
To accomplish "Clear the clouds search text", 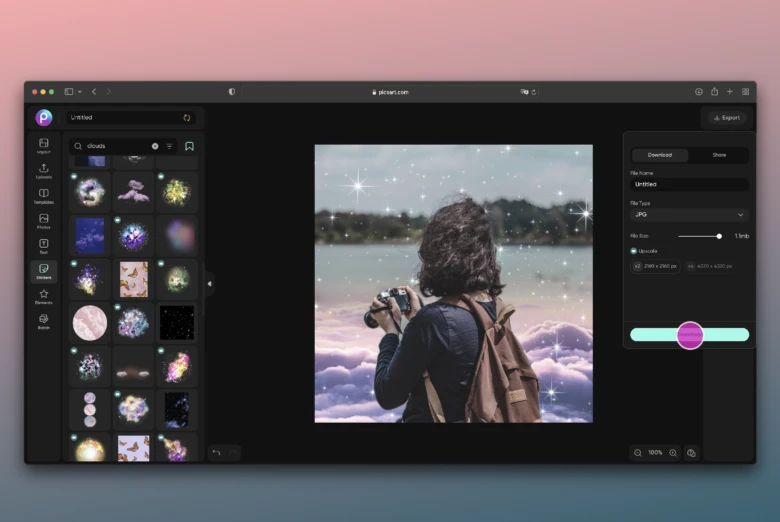I will tap(155, 146).
